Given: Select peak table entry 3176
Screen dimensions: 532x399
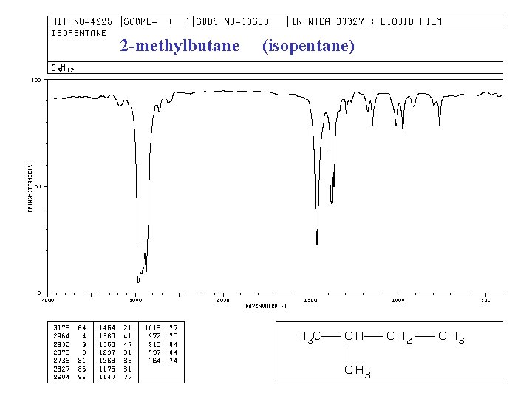Looking at the screenshot, I should 61,328.
